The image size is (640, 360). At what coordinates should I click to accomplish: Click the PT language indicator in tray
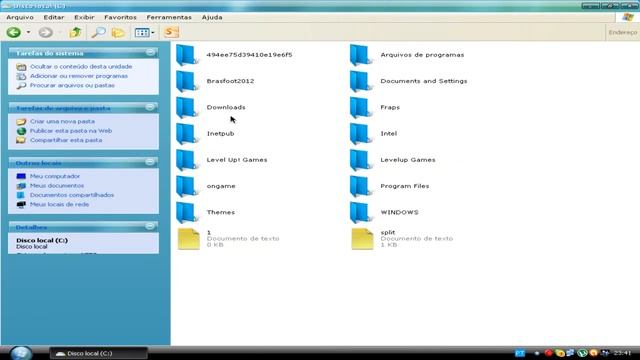coord(520,353)
